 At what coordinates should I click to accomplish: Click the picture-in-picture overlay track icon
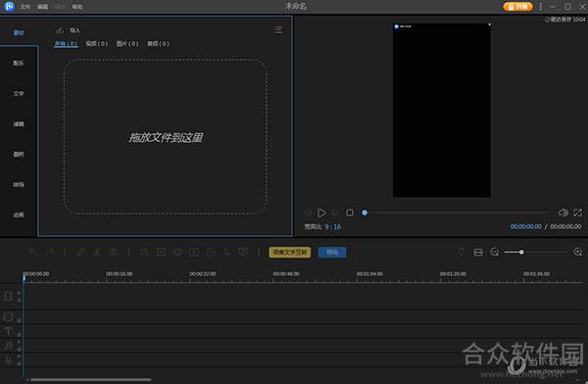pyautogui.click(x=8, y=317)
